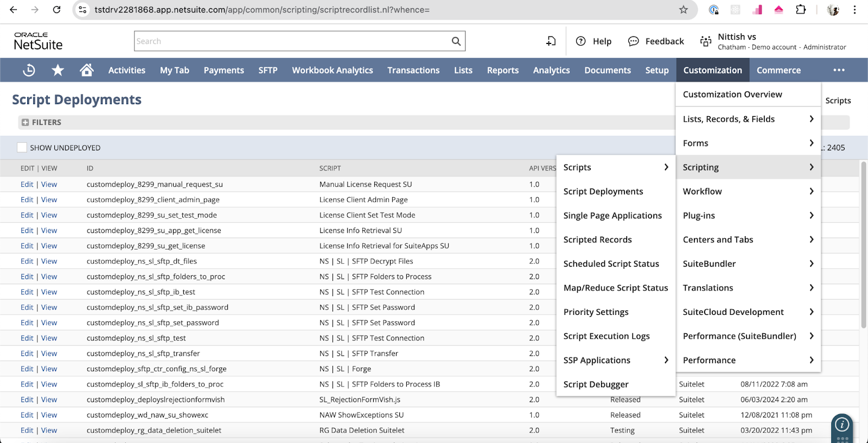This screenshot has height=443, width=868.
Task: Open Shortcuts star icon in navigation bar
Action: (x=58, y=70)
